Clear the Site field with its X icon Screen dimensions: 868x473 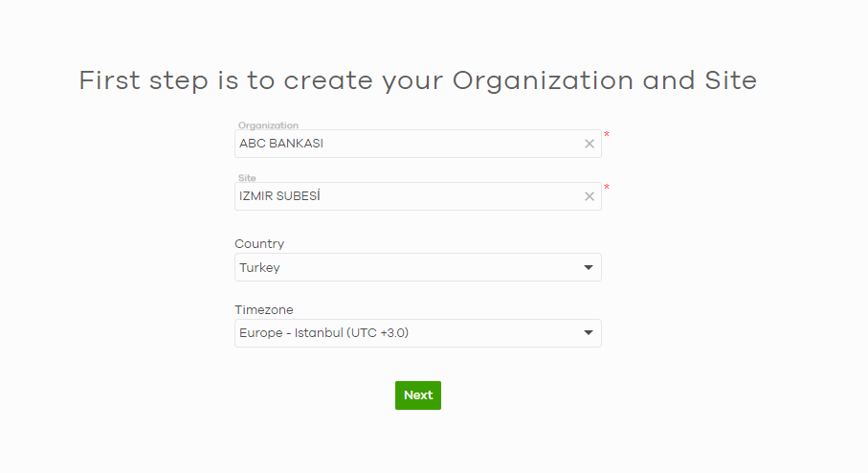(590, 196)
